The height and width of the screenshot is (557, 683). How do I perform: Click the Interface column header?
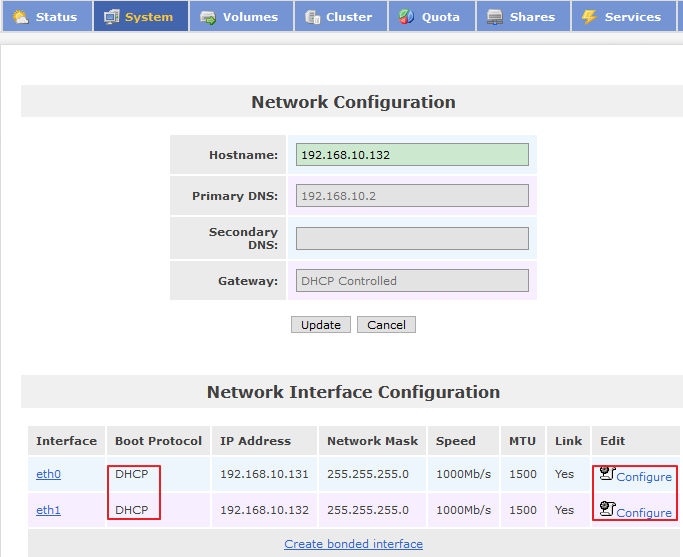(x=67, y=441)
